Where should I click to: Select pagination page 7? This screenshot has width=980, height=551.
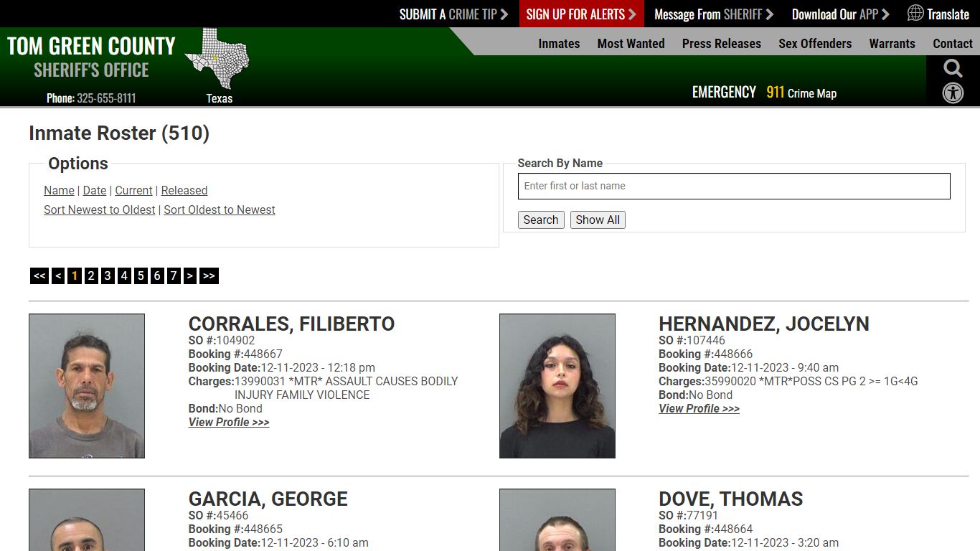(174, 275)
